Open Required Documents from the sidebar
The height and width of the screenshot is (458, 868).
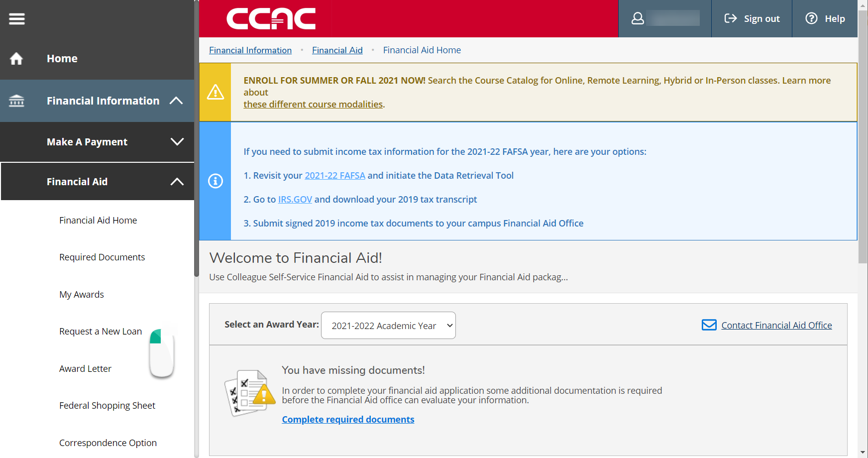coord(102,257)
